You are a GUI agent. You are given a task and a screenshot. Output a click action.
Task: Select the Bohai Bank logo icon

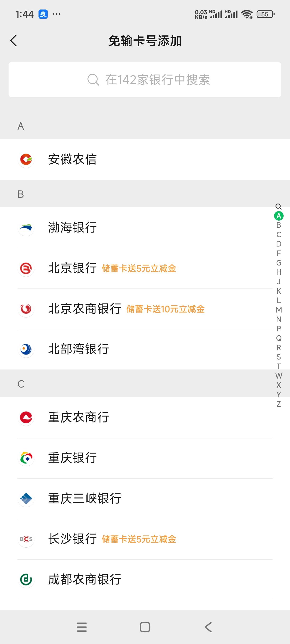pos(26,228)
